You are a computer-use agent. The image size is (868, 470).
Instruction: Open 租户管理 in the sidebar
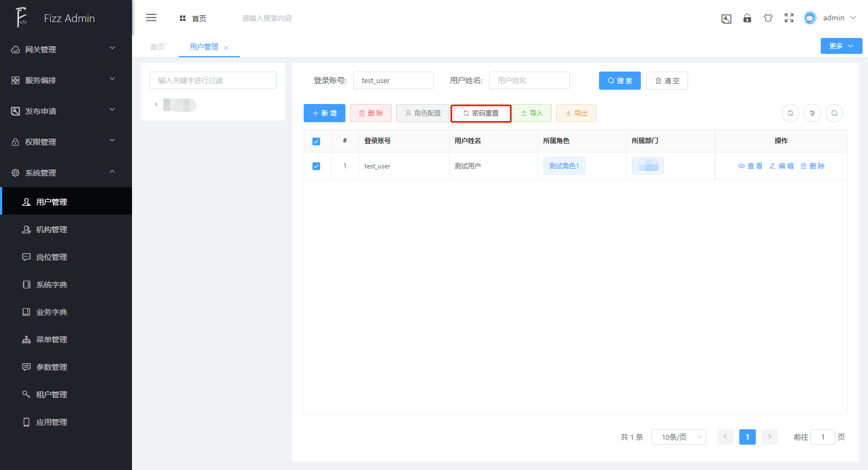pos(66,395)
